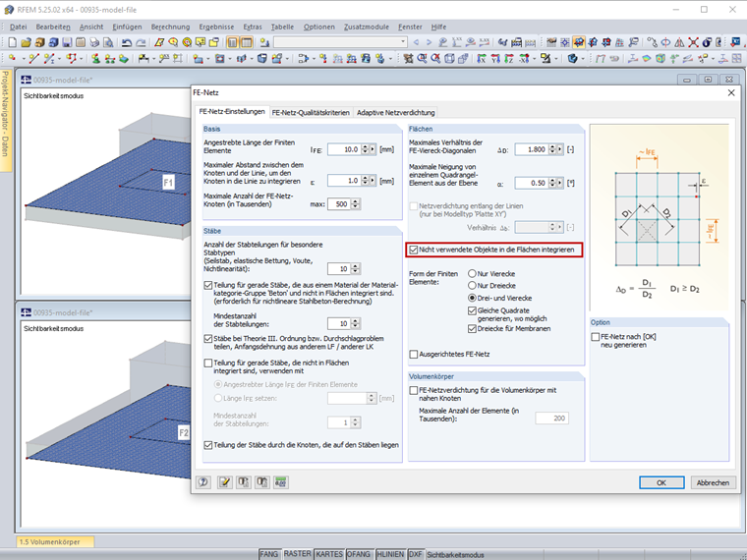Screen dimensions: 747x560
Task: Click the edit comment icon at dialog bottom
Action: point(225,481)
